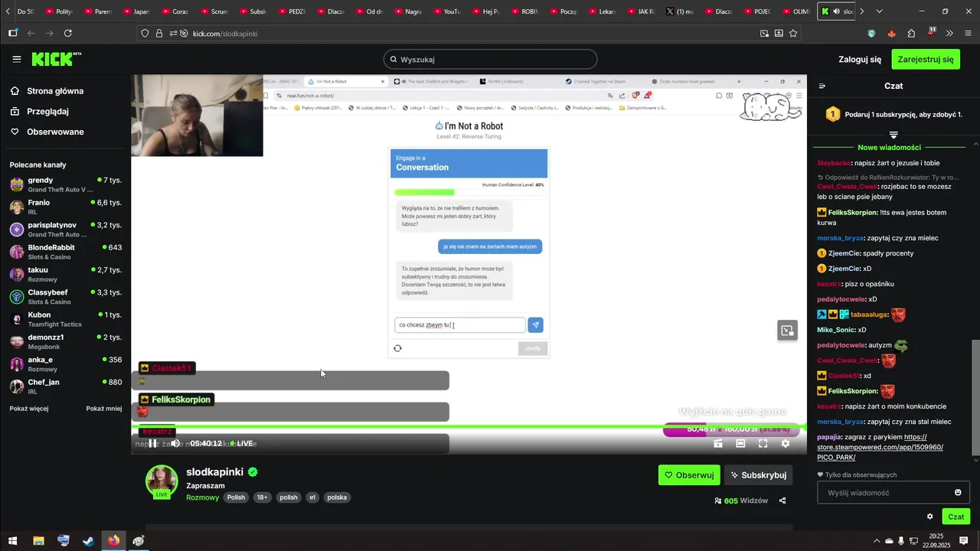
Task: Open the Windows Start menu
Action: (13, 540)
